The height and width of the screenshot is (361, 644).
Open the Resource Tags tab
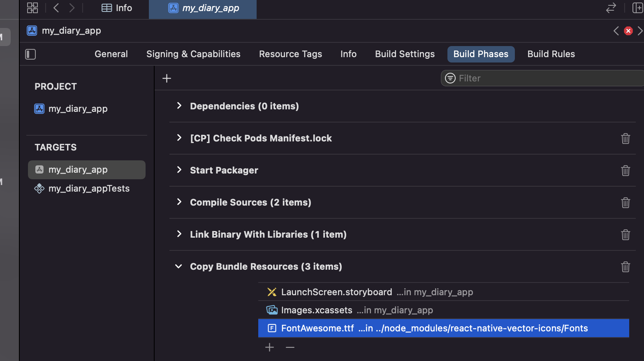(290, 54)
